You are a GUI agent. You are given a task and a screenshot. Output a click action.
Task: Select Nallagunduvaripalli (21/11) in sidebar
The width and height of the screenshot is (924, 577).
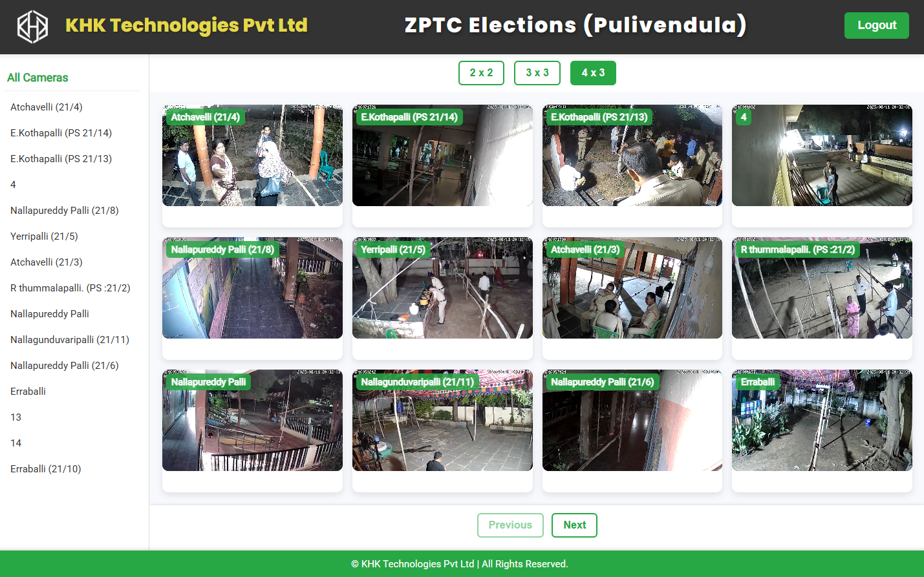pyautogui.click(x=70, y=340)
